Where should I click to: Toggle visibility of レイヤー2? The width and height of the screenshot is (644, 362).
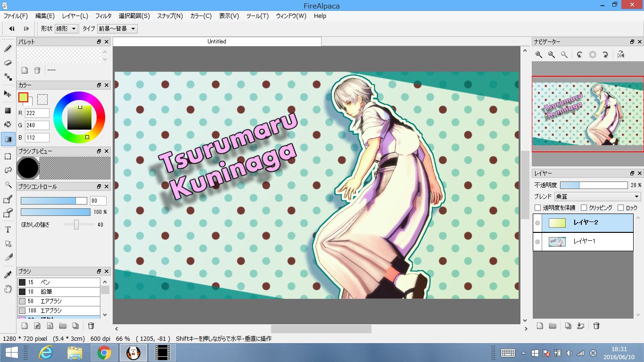click(537, 223)
